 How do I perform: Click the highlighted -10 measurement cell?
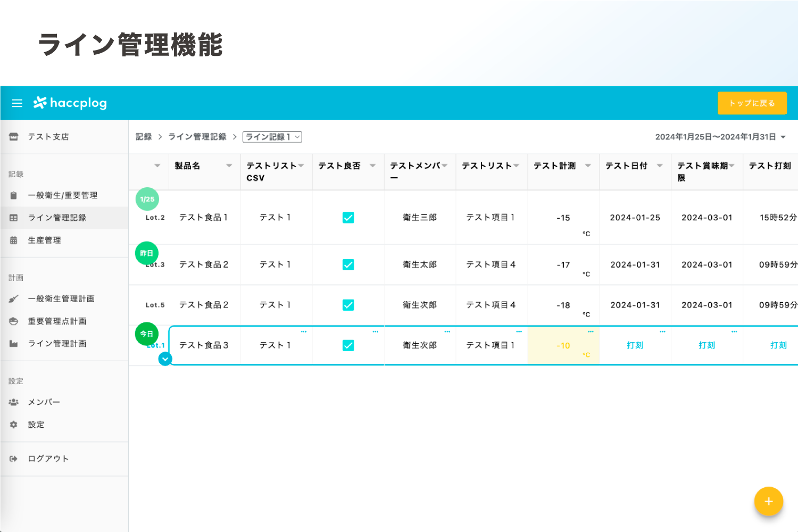pos(563,345)
